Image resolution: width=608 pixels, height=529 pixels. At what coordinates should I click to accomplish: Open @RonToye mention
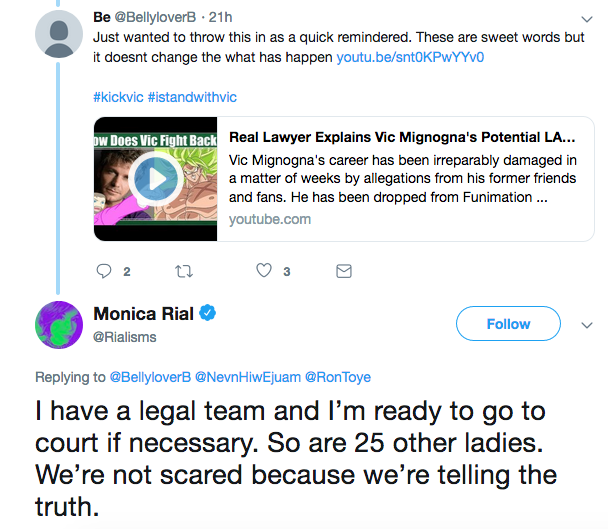pos(338,377)
